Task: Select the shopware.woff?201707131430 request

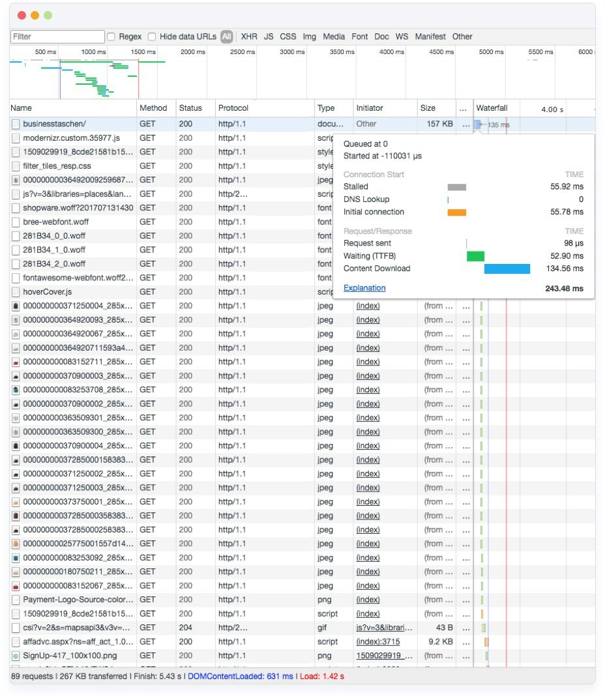Action: [78, 208]
